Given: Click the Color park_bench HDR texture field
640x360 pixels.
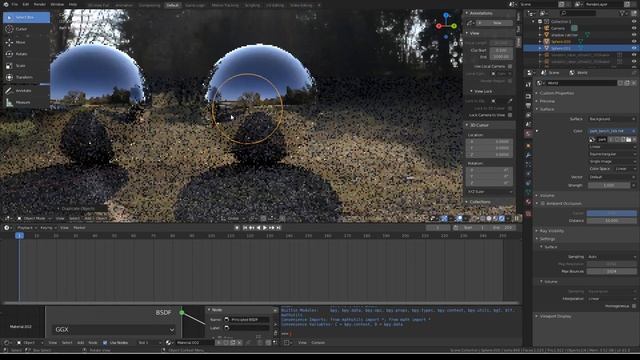Looking at the screenshot, I should coord(611,131).
